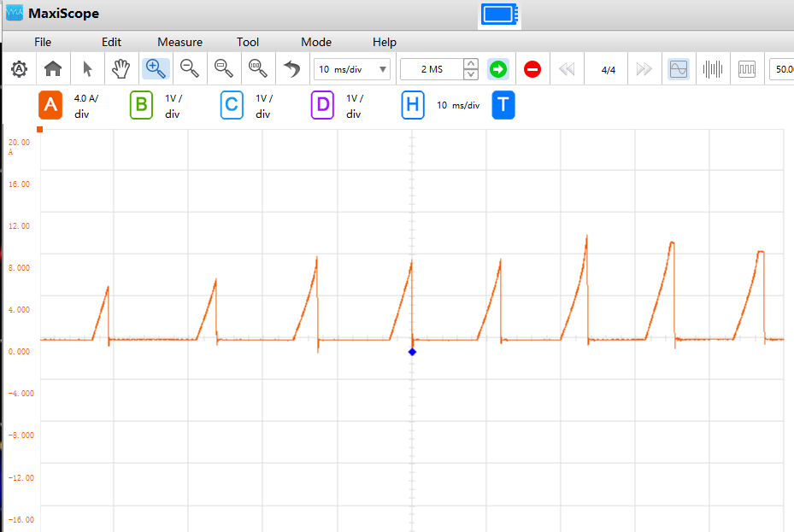Click the zoom to 100% magnifier
The image size is (794, 532).
(x=258, y=69)
